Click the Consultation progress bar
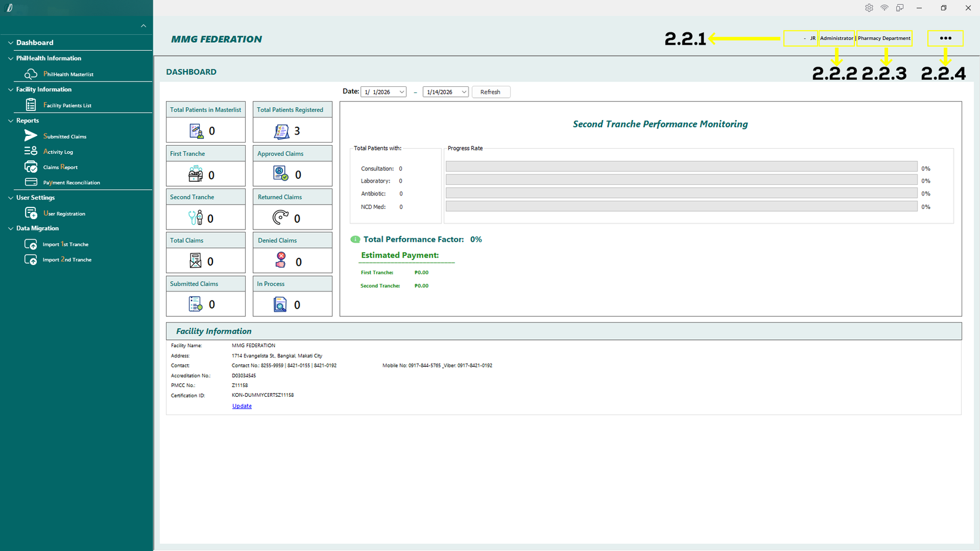The height and width of the screenshot is (551, 980). 681,167
